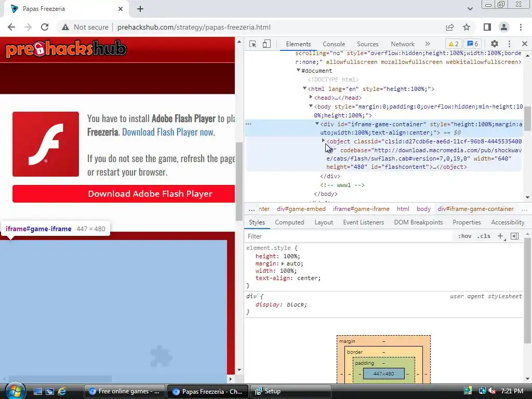This screenshot has height=399, width=532.
Task: Expand the head element node
Action: 311,97
